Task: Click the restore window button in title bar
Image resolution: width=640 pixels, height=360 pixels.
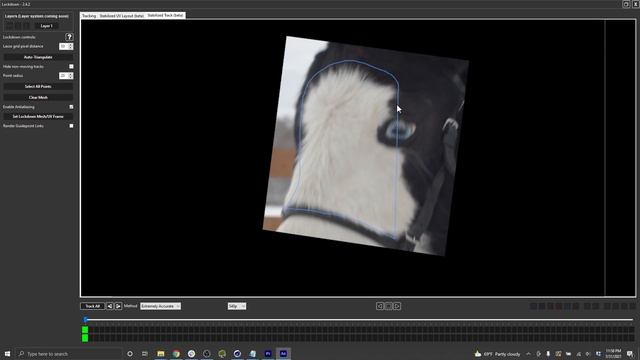Action: tap(626, 4)
